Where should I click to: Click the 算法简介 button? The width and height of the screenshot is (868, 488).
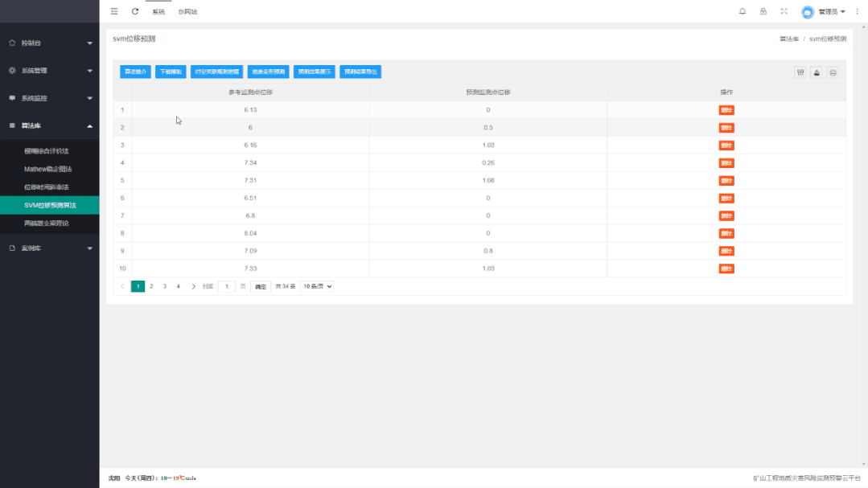coord(135,72)
